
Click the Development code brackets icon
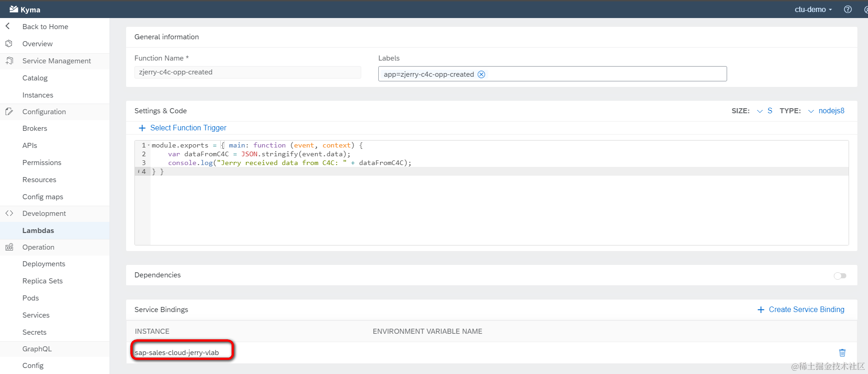(9, 213)
